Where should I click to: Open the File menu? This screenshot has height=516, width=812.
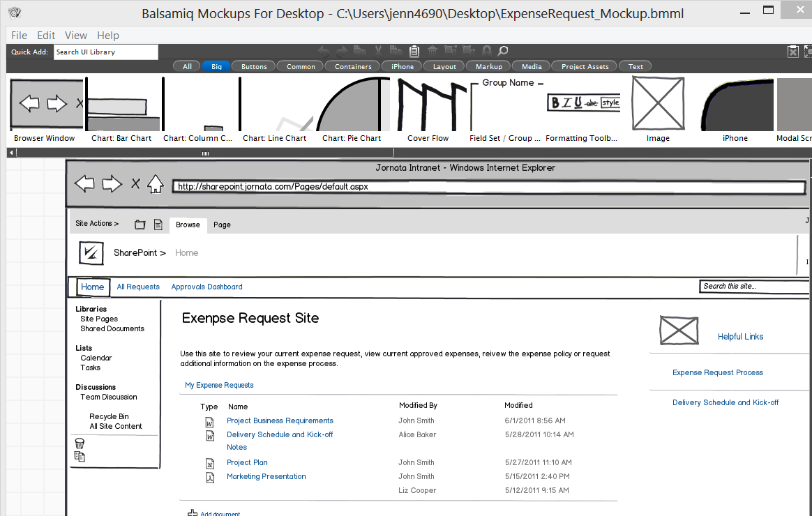pos(19,35)
